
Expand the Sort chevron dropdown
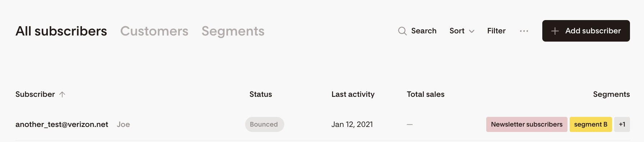coord(472,31)
